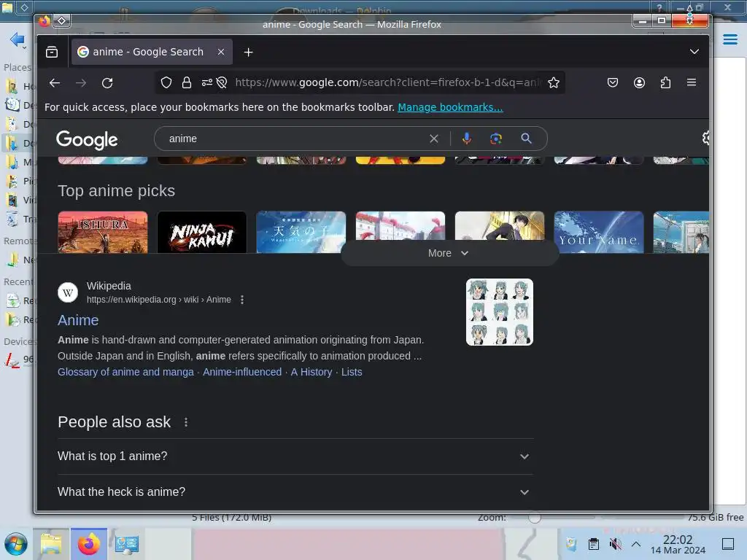Image resolution: width=747 pixels, height=560 pixels.
Task: Select the Ninja Kamui anime thumbnail
Action: [x=202, y=233]
